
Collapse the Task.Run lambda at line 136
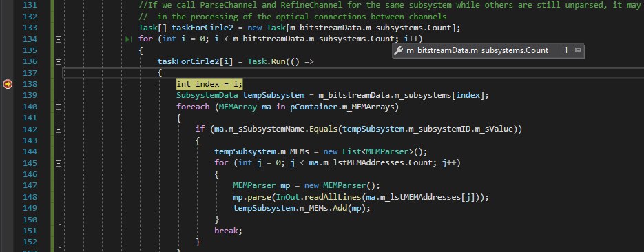(59, 61)
